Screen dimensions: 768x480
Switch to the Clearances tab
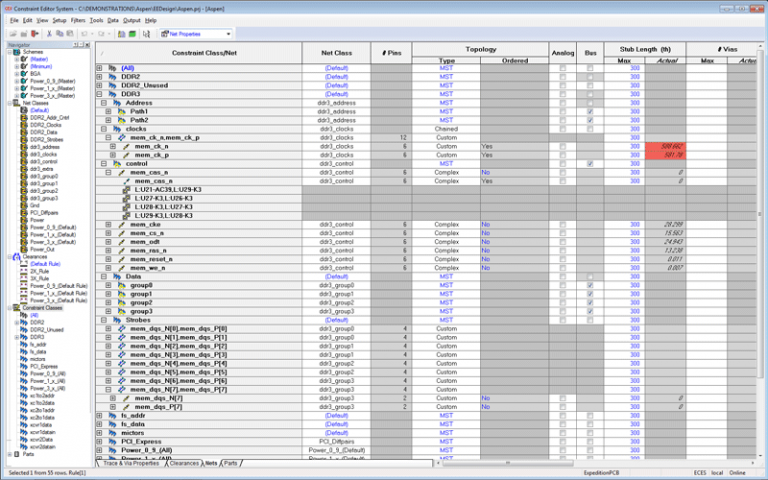pos(183,463)
